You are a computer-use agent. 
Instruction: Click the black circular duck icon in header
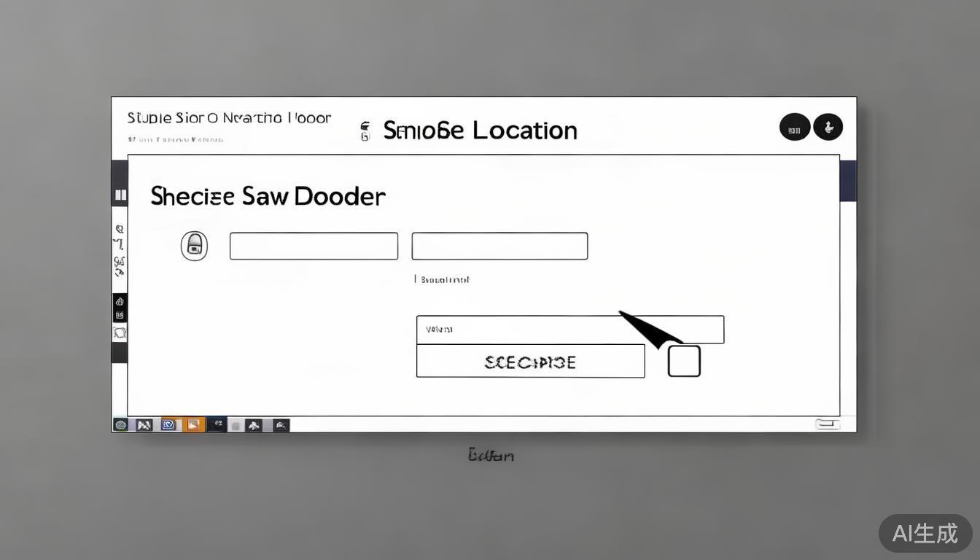click(828, 127)
